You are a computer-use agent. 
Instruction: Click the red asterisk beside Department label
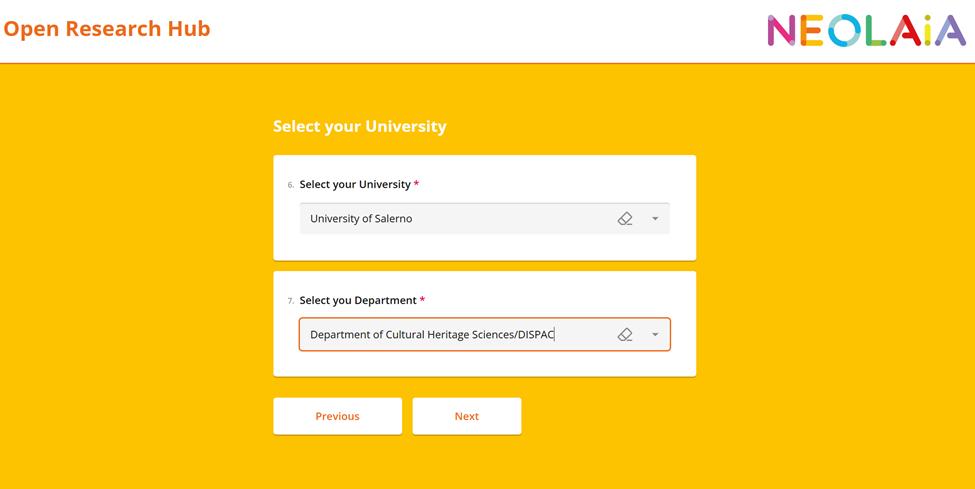[422, 300]
